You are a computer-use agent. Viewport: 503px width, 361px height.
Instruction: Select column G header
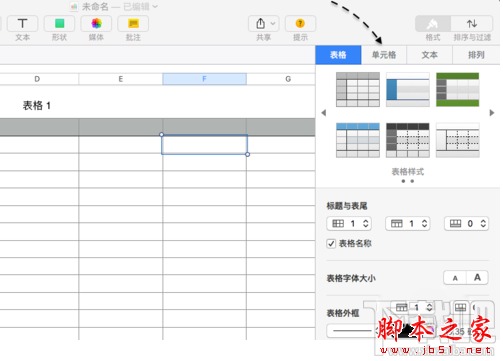[x=288, y=79]
